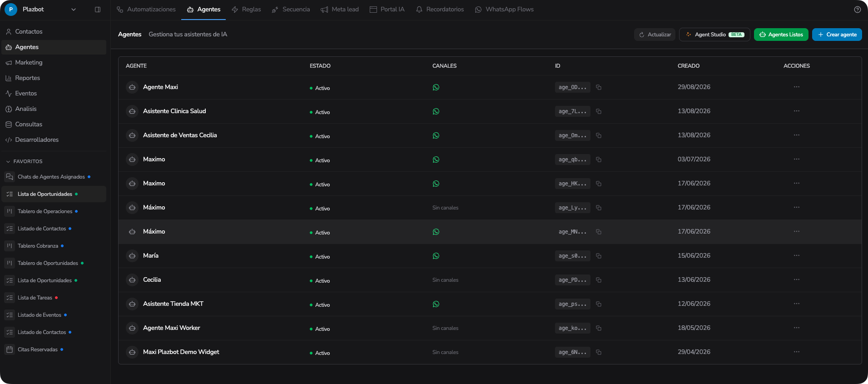Screen dimensions: 868x384
Task: Switch to the Automatizaciones tab
Action: click(x=146, y=10)
